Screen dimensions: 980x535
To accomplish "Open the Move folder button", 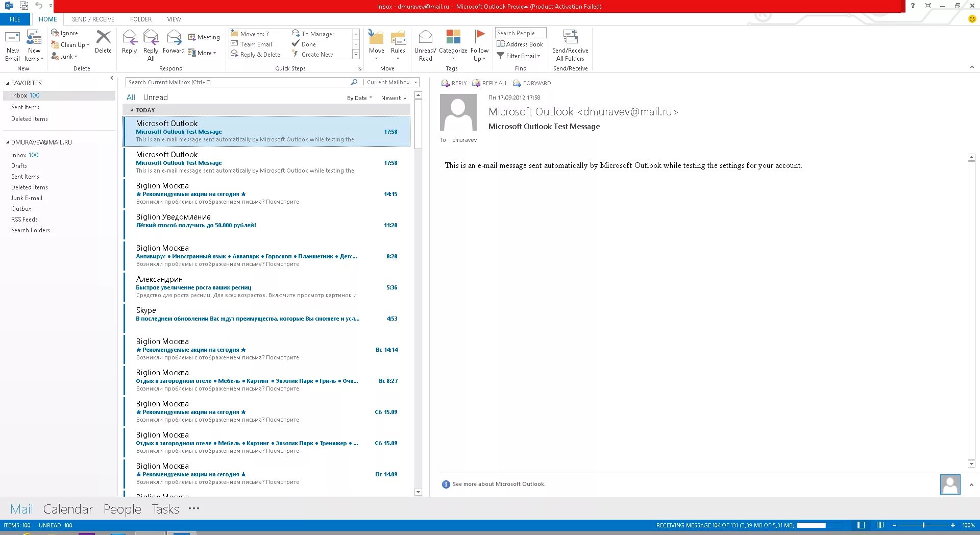I will (377, 45).
